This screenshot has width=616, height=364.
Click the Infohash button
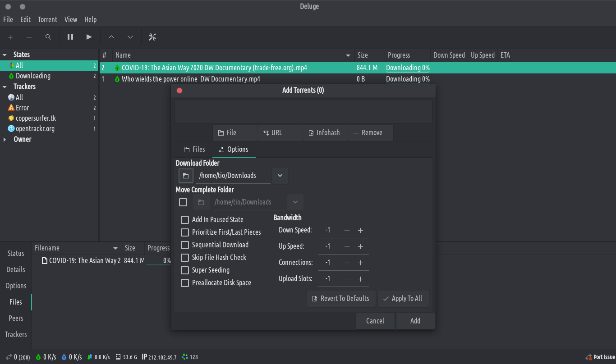pos(325,133)
